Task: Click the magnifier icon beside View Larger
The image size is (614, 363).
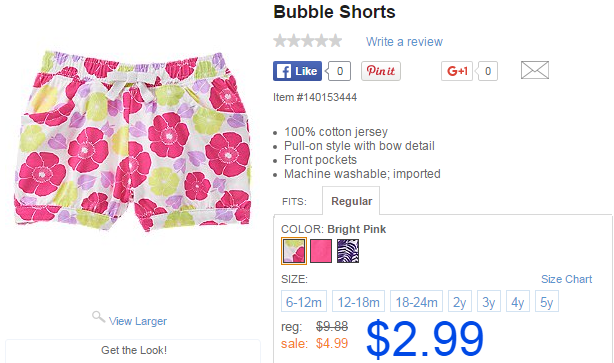Action: click(98, 317)
